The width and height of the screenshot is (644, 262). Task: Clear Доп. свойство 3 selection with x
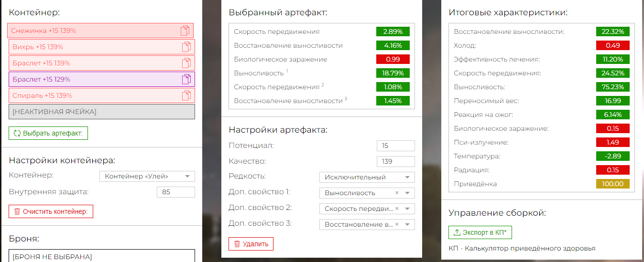397,224
